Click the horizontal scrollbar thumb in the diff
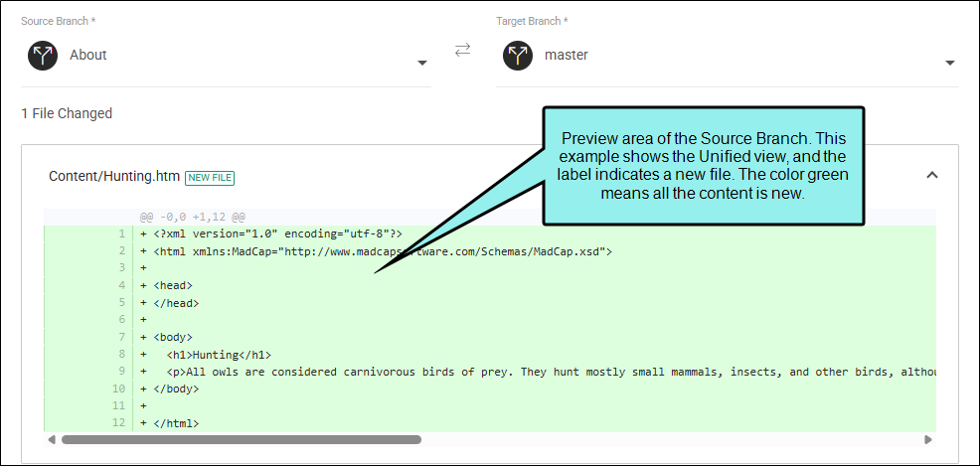980x466 pixels. tap(241, 439)
